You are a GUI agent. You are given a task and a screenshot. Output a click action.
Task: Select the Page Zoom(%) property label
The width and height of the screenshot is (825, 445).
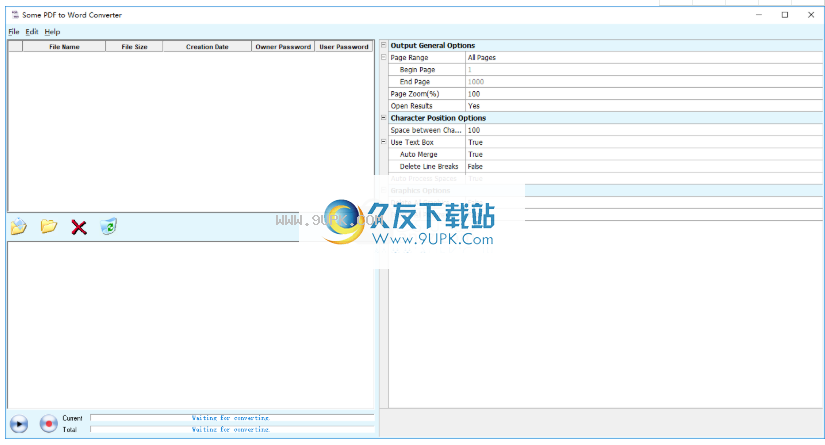coord(415,94)
